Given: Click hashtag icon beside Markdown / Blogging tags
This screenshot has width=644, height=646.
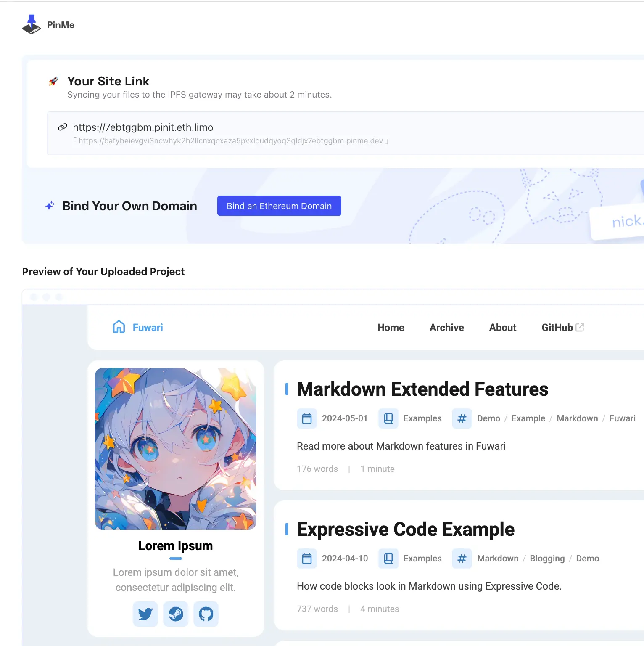Looking at the screenshot, I should point(462,559).
